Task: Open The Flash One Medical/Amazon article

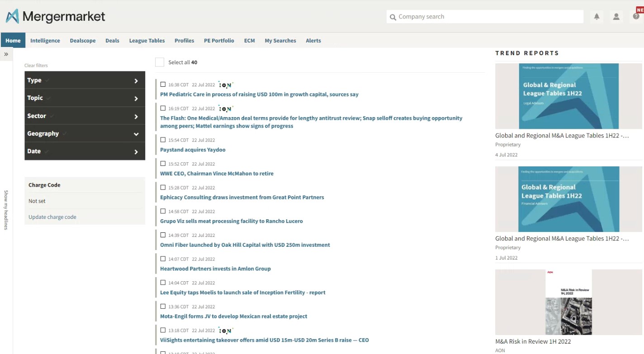Action: click(x=311, y=122)
